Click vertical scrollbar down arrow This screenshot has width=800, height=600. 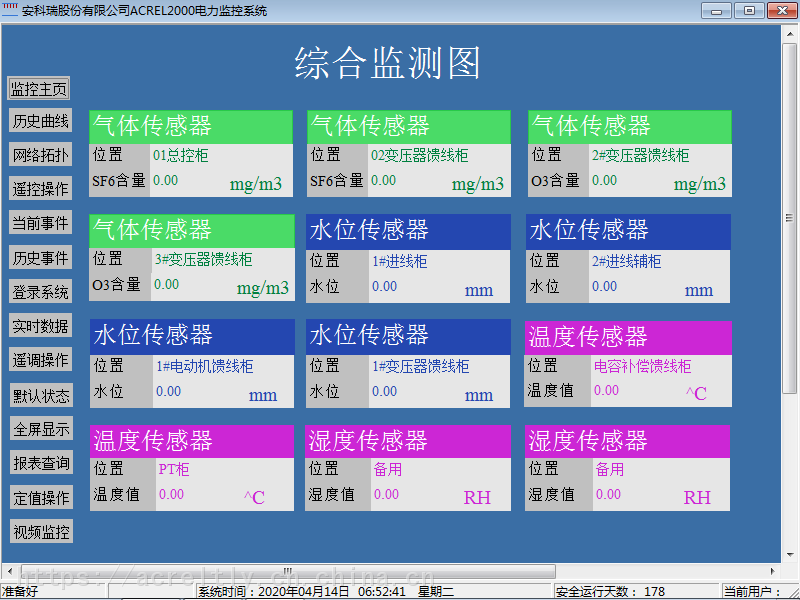(x=790, y=555)
